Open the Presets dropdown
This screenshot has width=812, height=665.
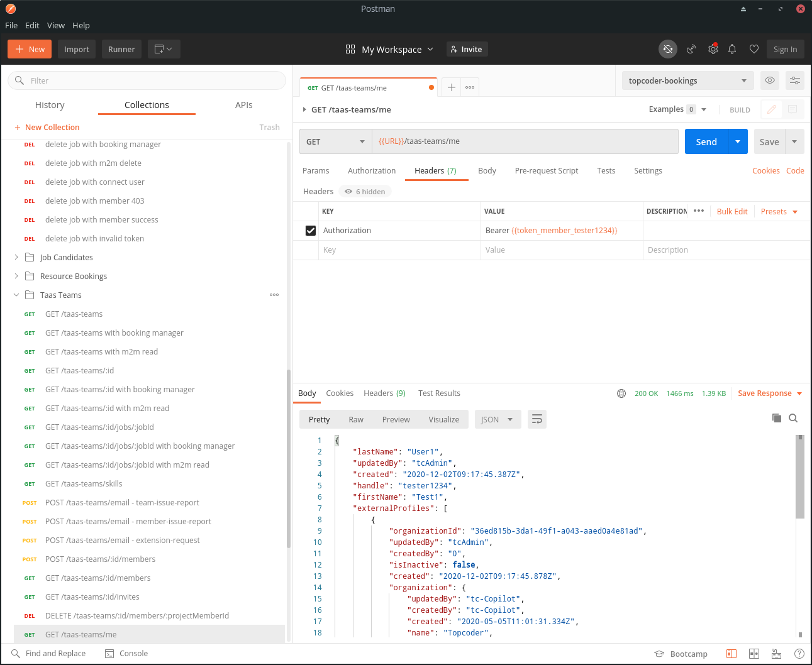pyautogui.click(x=779, y=211)
